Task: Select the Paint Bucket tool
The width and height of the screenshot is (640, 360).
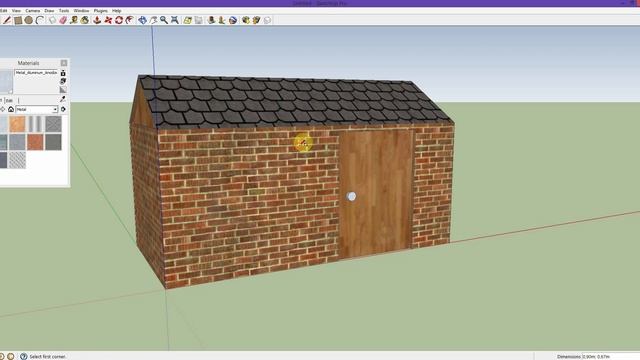Action: (85, 20)
